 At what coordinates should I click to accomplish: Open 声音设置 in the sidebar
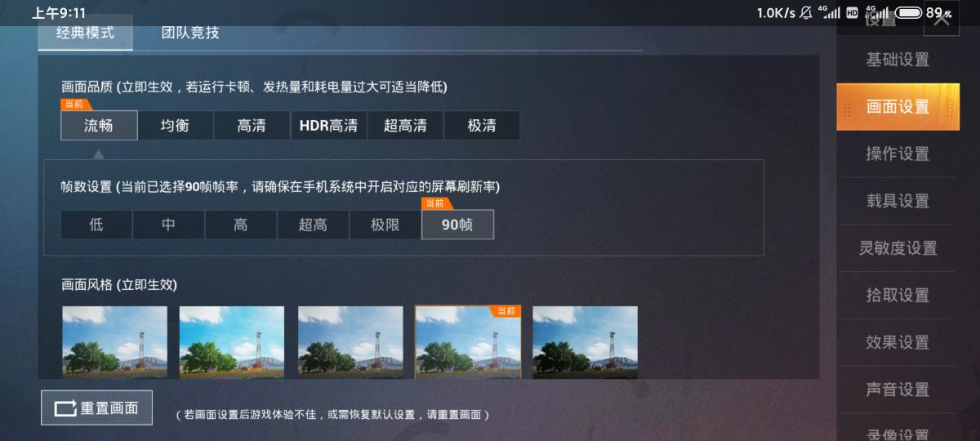pos(897,390)
